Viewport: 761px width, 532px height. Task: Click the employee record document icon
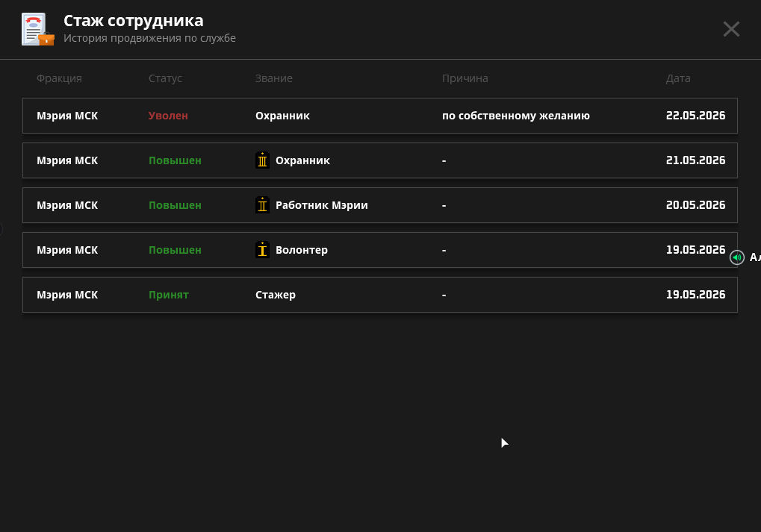(x=38, y=29)
